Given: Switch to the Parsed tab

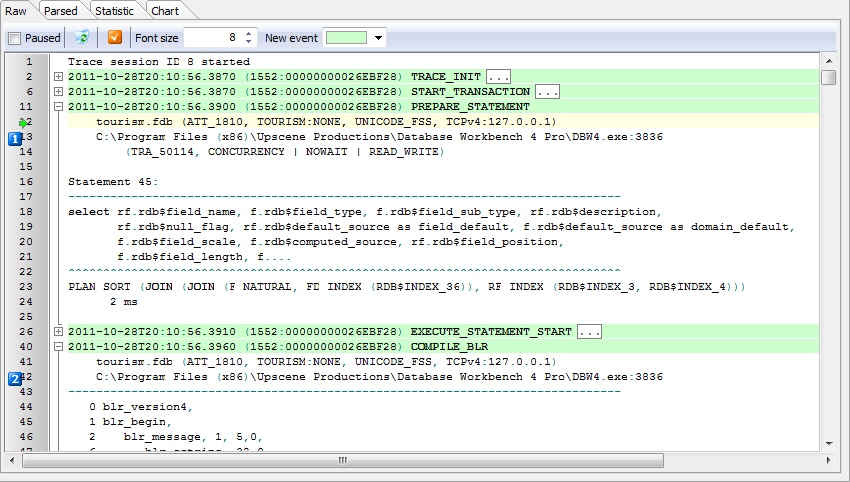Looking at the screenshot, I should click(x=61, y=10).
